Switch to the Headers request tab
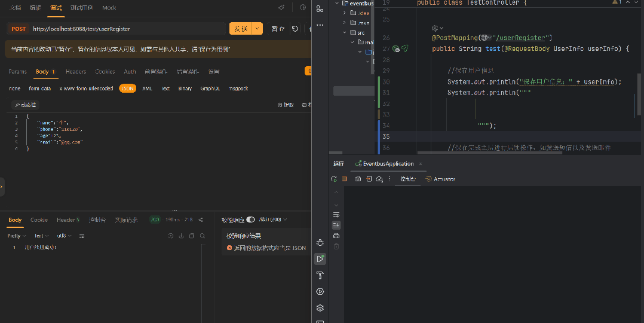This screenshot has width=644, height=323. 76,72
